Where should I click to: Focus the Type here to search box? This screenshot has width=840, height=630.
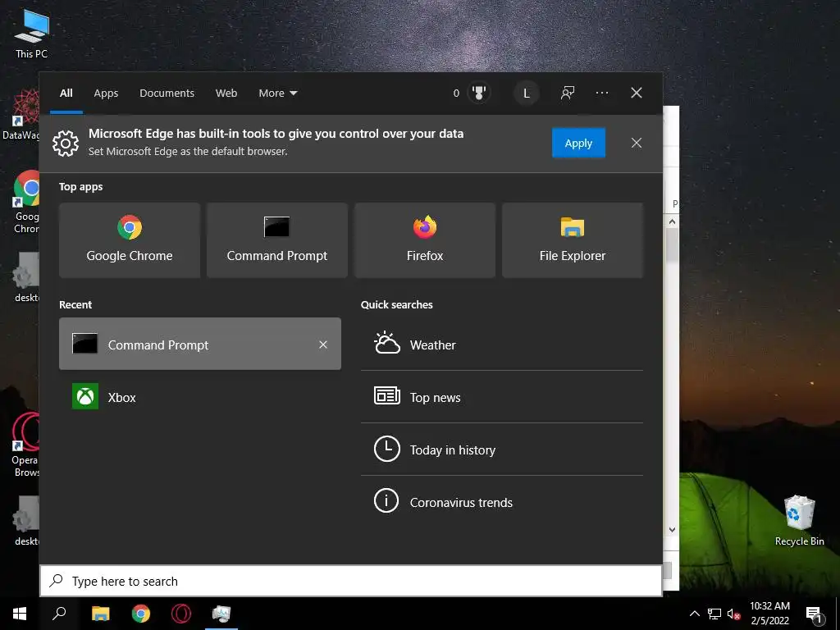(351, 581)
